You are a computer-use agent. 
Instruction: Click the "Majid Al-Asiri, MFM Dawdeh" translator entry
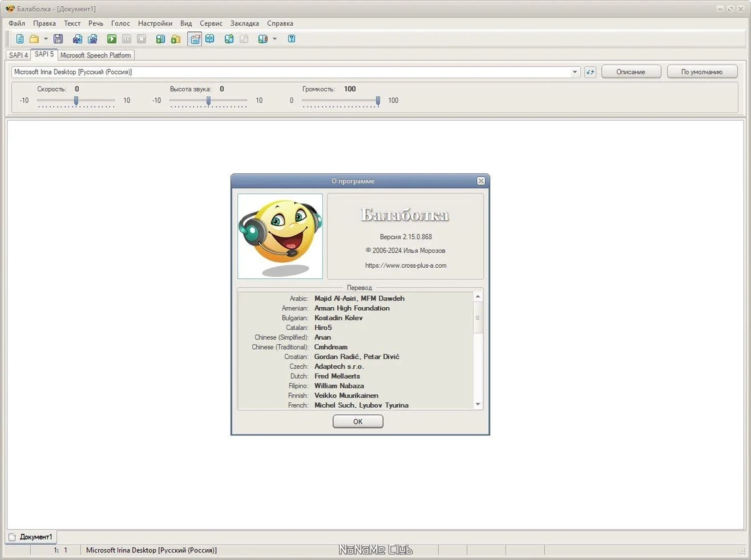click(359, 298)
